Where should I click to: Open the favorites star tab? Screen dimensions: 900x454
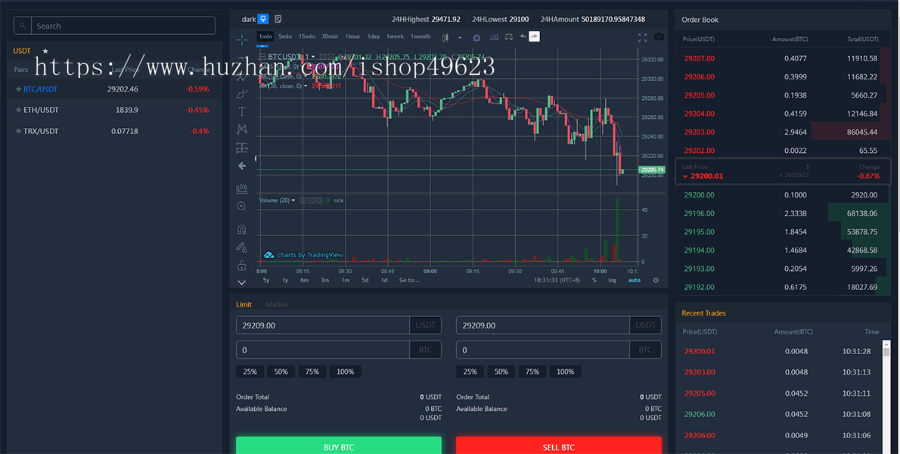[45, 51]
